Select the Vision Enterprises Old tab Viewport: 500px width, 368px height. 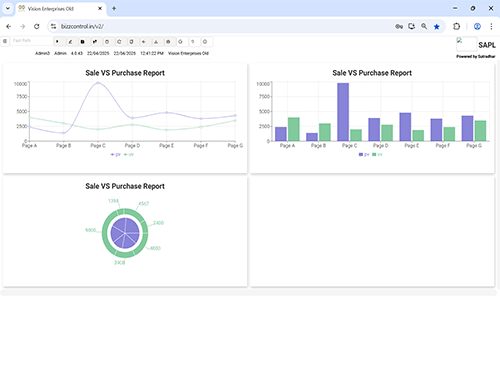coord(57,9)
